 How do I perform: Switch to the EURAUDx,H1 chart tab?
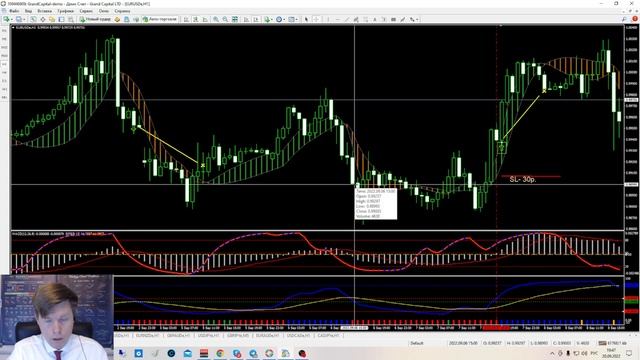coord(268,336)
